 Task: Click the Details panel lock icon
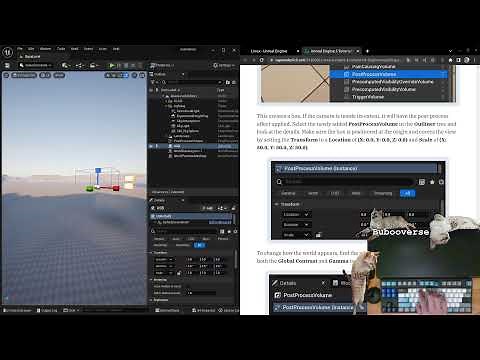234,208
